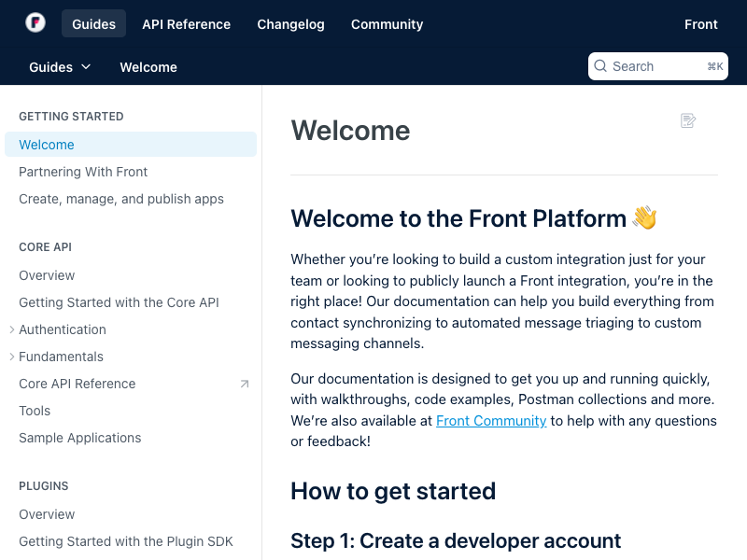
Task: Open Getting Started with the Core API
Action: click(x=119, y=302)
